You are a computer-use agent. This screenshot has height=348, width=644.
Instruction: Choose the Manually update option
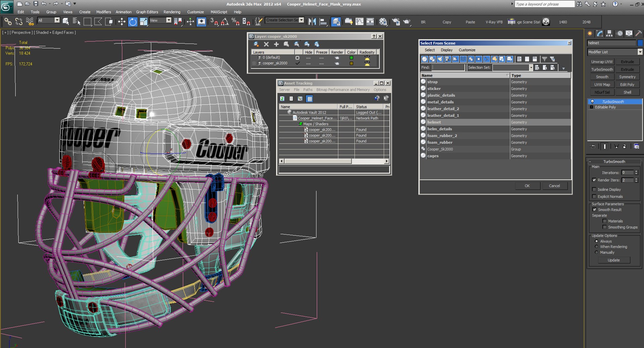[596, 252]
